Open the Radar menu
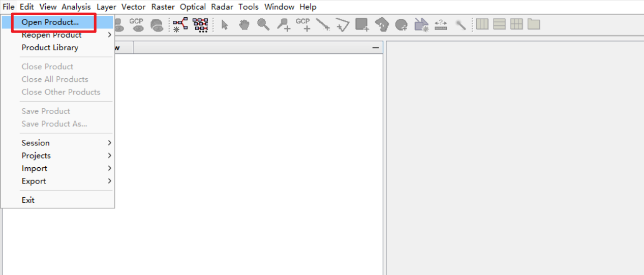 (x=223, y=7)
